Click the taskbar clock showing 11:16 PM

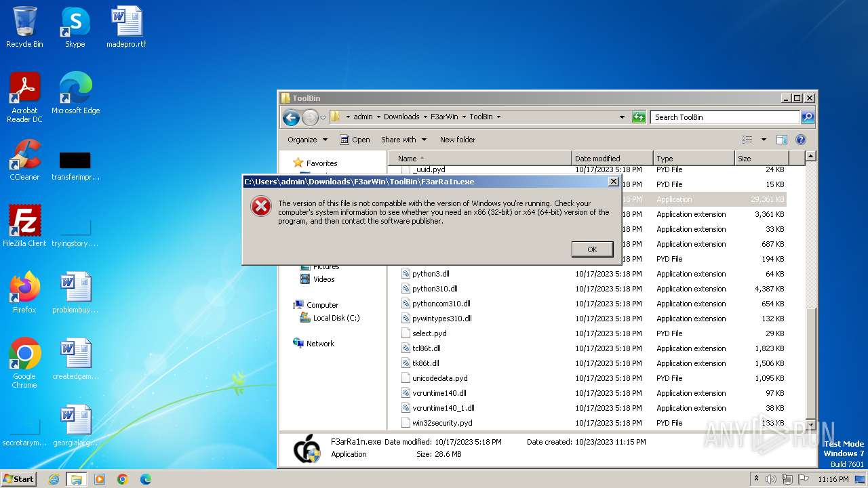[833, 479]
